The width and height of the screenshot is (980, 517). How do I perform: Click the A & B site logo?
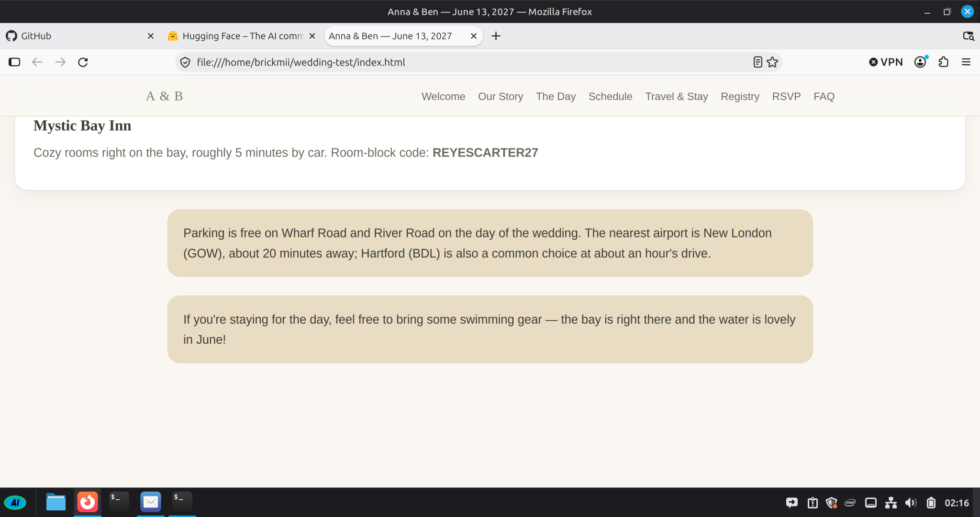(164, 96)
